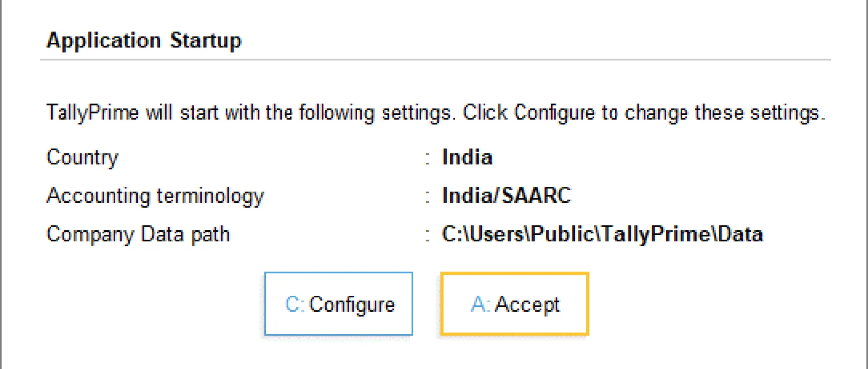Select the Accounting terminology label

click(x=155, y=196)
